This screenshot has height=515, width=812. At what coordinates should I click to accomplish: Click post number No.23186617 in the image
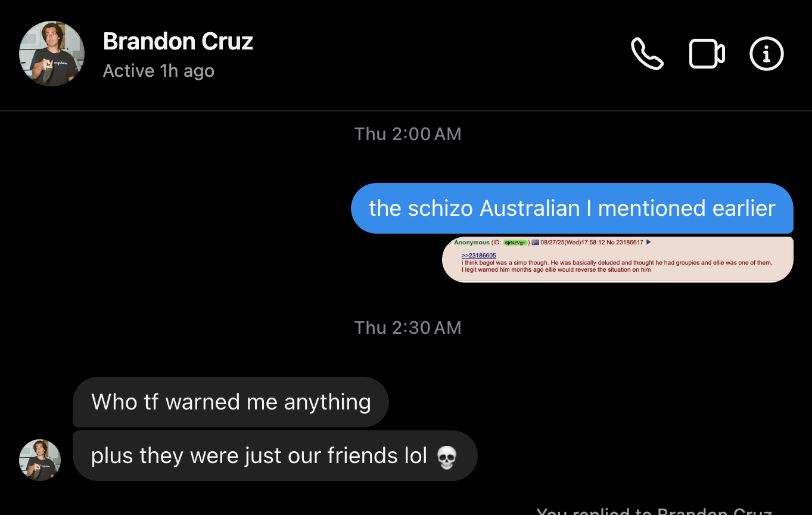(x=625, y=243)
